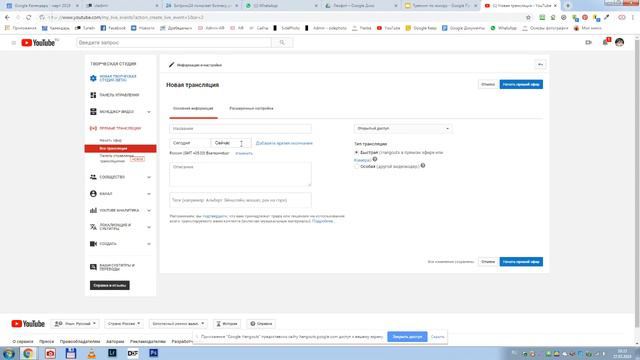Click the Community people icon
The width and height of the screenshot is (640, 360).
pyautogui.click(x=93, y=177)
